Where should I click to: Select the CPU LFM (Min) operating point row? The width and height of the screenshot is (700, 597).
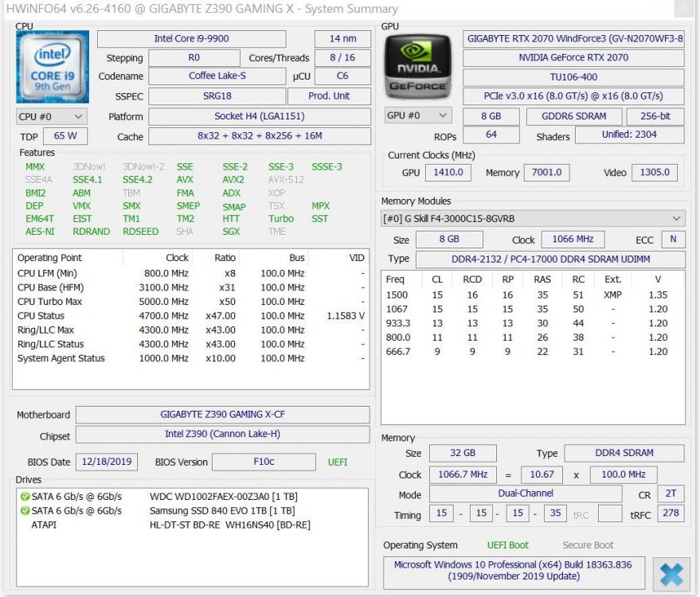tap(191, 273)
